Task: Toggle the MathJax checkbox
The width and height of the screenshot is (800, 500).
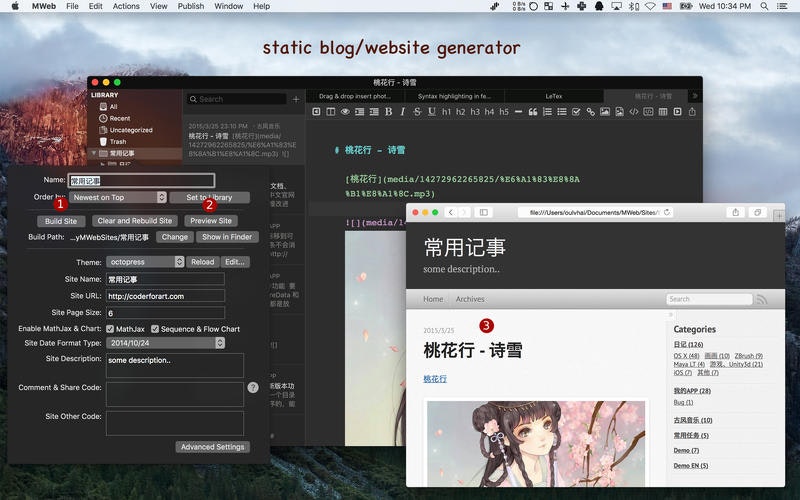Action: point(110,329)
